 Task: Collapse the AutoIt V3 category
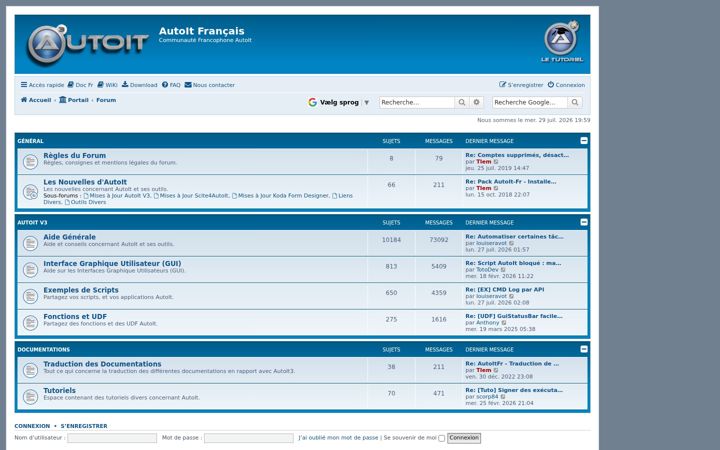pyautogui.click(x=584, y=222)
